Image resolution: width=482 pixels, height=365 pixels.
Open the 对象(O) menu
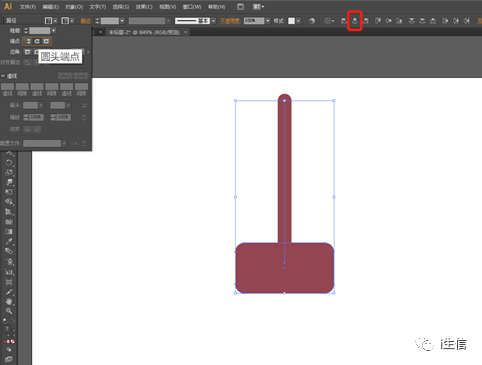coord(74,7)
